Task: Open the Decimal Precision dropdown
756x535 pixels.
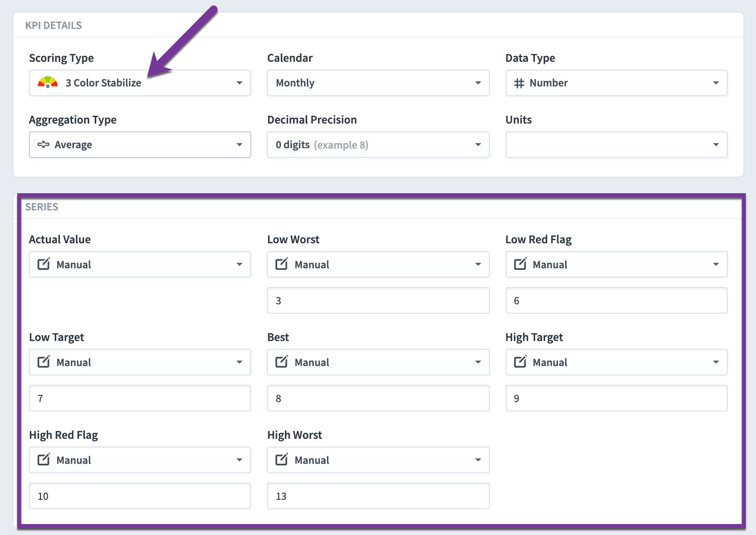Action: coord(378,145)
